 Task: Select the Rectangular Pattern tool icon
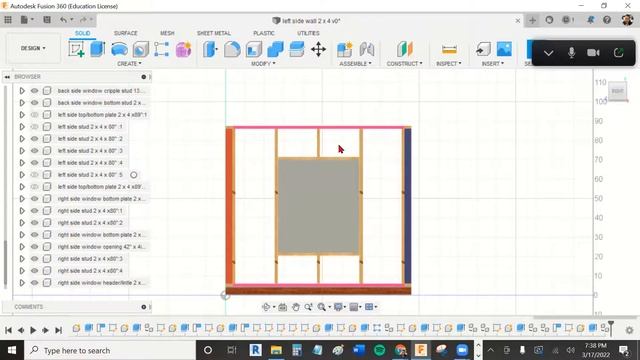(162, 49)
